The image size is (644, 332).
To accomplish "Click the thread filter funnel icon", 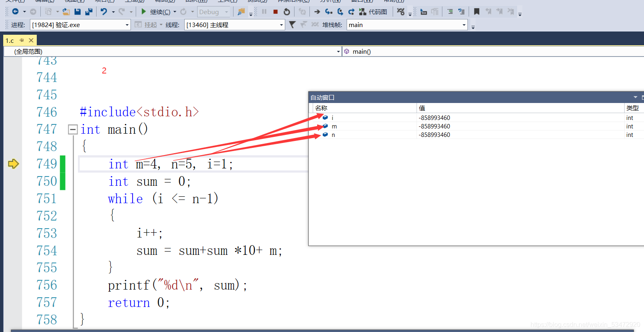I will (x=292, y=25).
